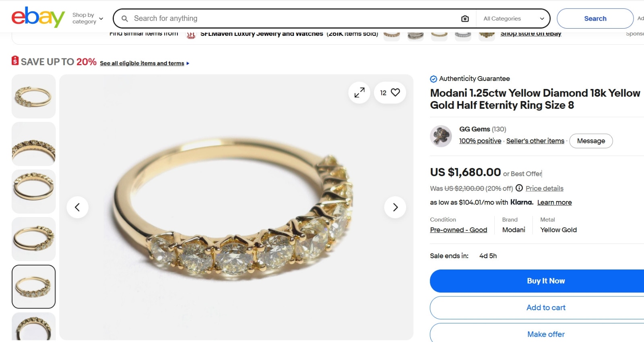
Task: Focus the Search for anything field
Action: [294, 19]
